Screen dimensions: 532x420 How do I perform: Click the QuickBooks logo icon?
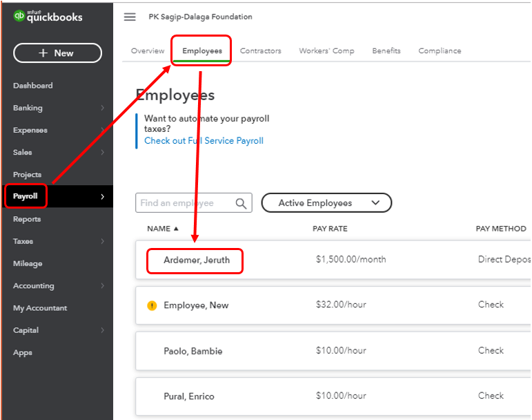(x=19, y=15)
